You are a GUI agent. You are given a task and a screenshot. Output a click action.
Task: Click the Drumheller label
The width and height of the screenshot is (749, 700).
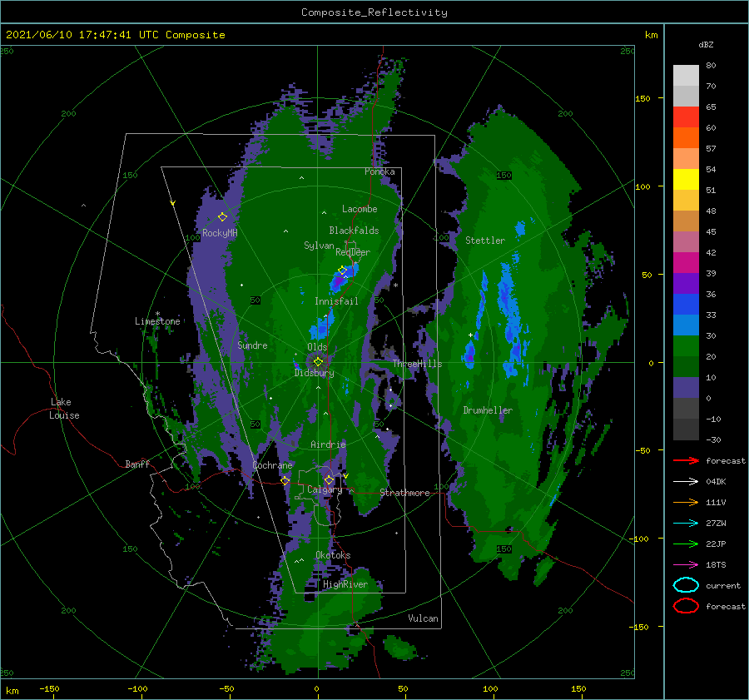(488, 410)
